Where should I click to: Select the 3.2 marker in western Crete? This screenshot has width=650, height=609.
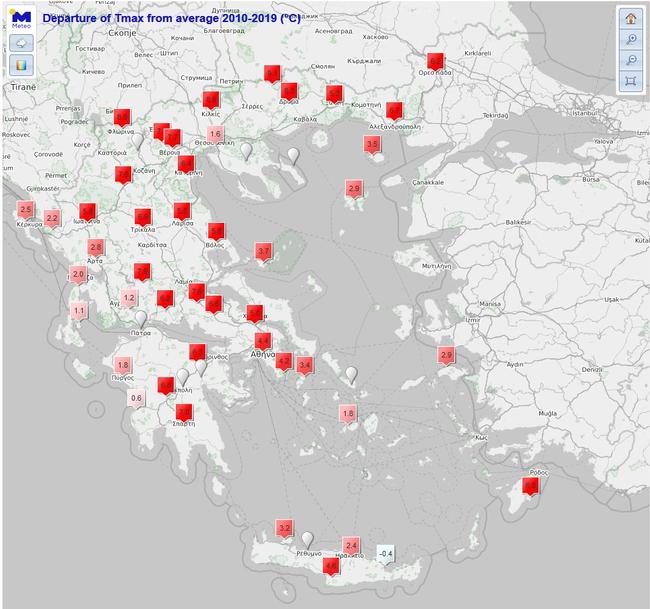[x=284, y=527]
